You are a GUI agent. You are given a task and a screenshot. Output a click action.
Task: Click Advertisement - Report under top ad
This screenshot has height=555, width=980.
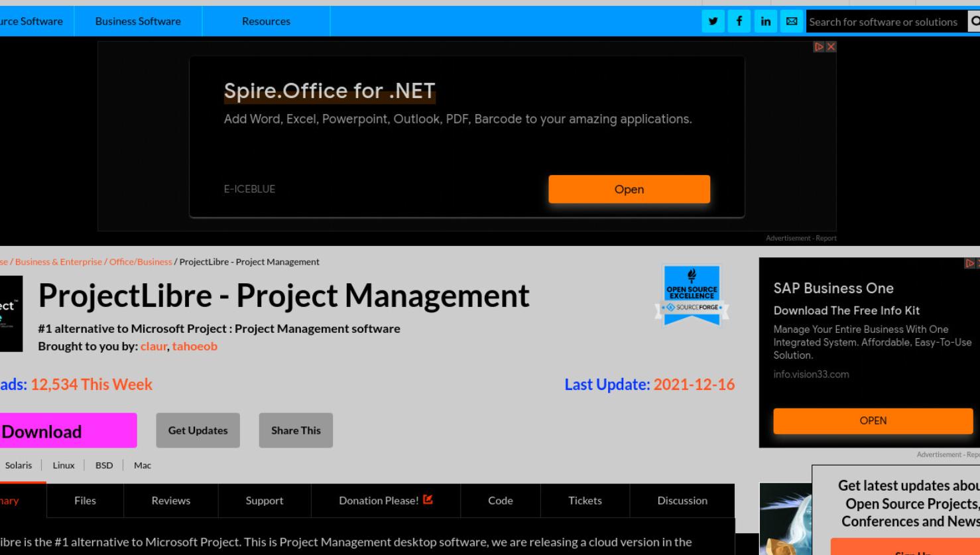pyautogui.click(x=801, y=238)
